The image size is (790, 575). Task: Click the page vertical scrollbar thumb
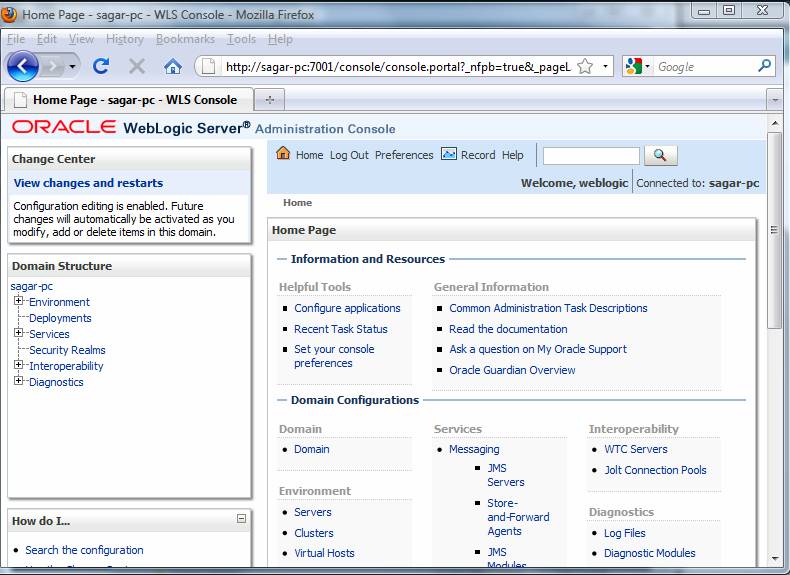(774, 231)
